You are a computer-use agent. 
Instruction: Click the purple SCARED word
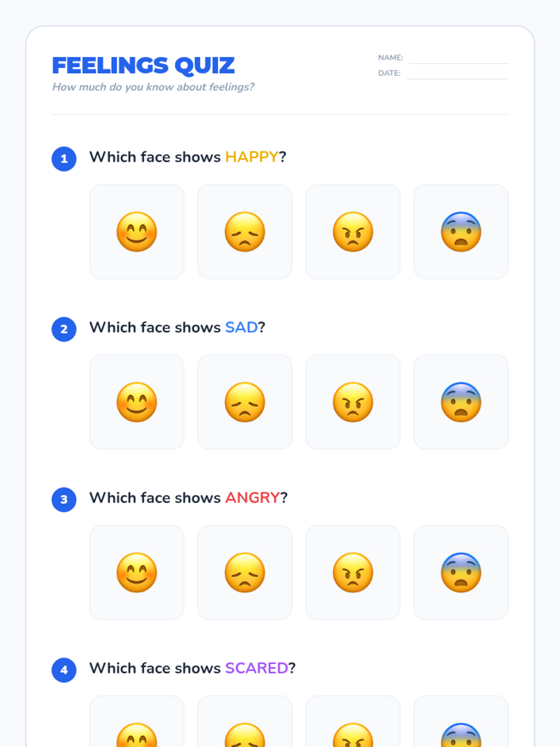point(256,668)
